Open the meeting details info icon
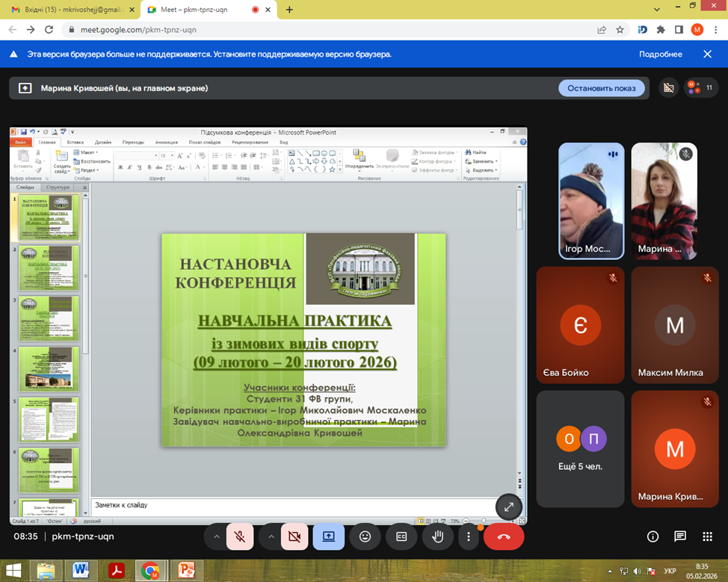 pyautogui.click(x=652, y=536)
